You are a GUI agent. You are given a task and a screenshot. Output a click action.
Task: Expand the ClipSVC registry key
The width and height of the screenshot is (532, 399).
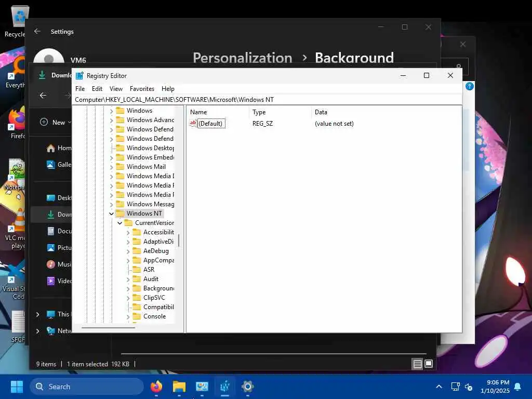[x=128, y=298]
